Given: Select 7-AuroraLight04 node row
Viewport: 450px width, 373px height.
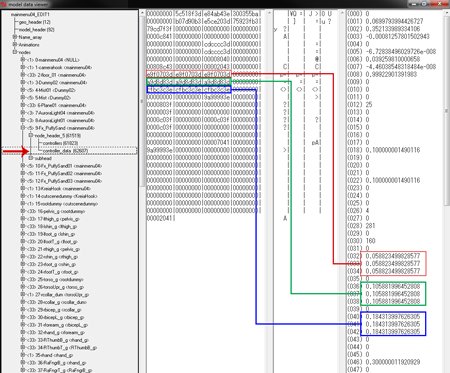Looking at the screenshot, I should click(60, 113).
